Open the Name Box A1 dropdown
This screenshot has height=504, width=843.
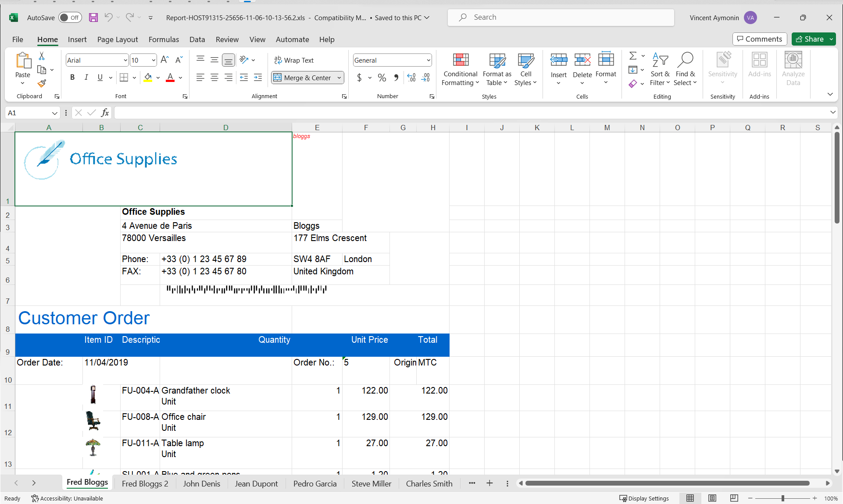(x=54, y=113)
